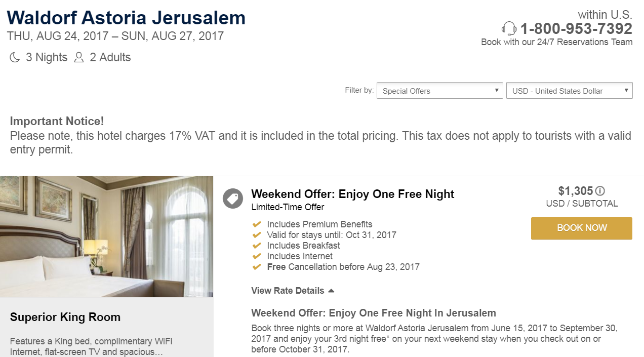The width and height of the screenshot is (644, 357).
Task: Click the stay dates Aug 24 – Aug 27
Action: coord(115,36)
